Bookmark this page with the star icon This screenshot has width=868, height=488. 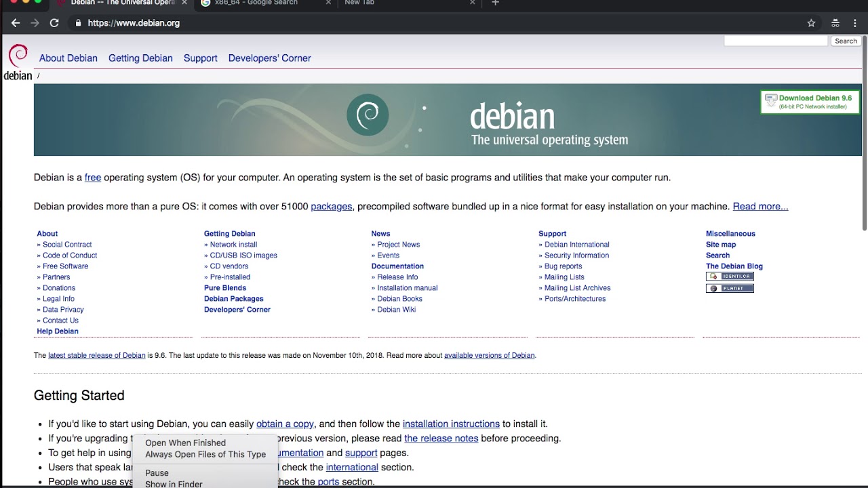(x=811, y=23)
